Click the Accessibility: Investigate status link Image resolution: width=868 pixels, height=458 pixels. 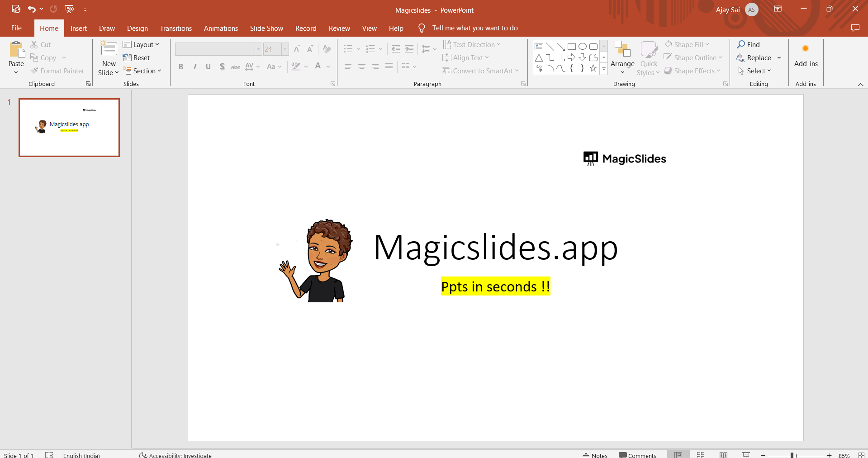pos(175,455)
